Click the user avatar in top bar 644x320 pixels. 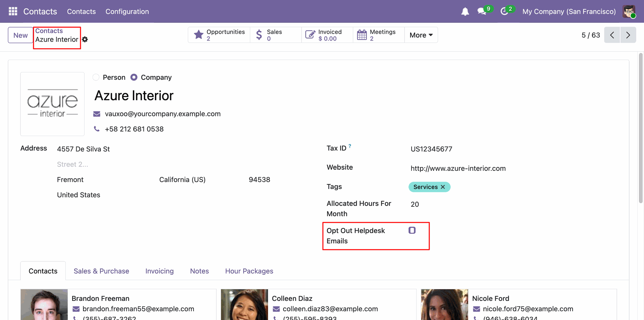[629, 11]
